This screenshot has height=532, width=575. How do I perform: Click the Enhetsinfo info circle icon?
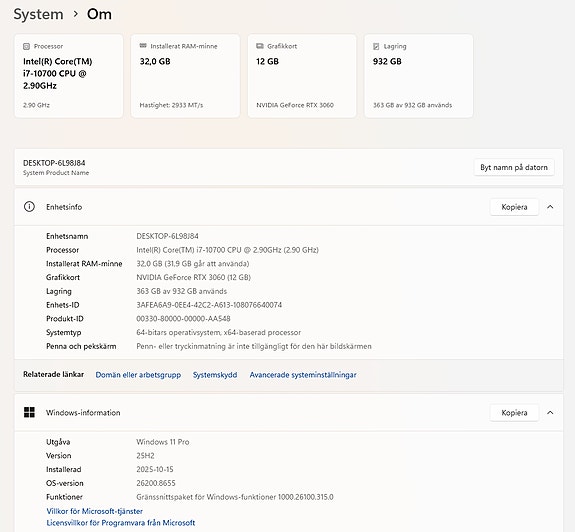[29, 207]
